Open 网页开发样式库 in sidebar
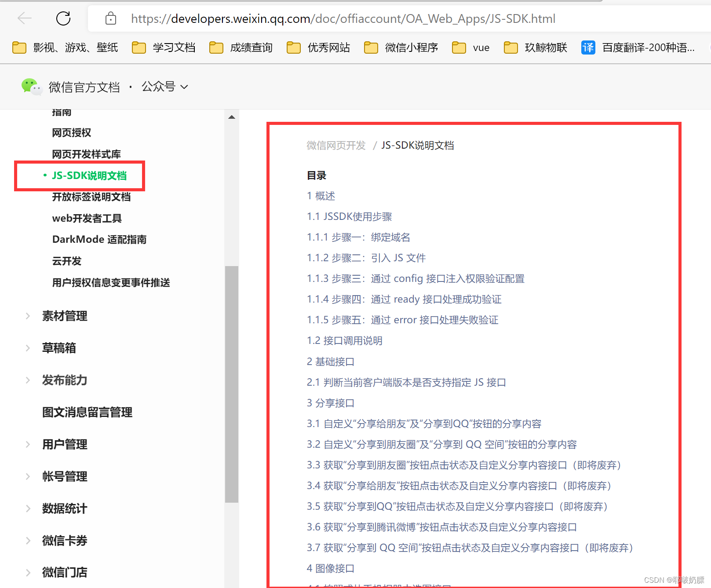 pyautogui.click(x=86, y=154)
